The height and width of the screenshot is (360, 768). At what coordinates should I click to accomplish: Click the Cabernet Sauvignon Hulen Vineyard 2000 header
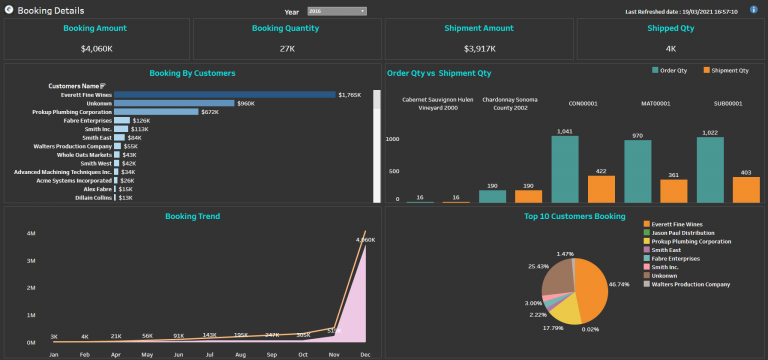click(x=437, y=104)
